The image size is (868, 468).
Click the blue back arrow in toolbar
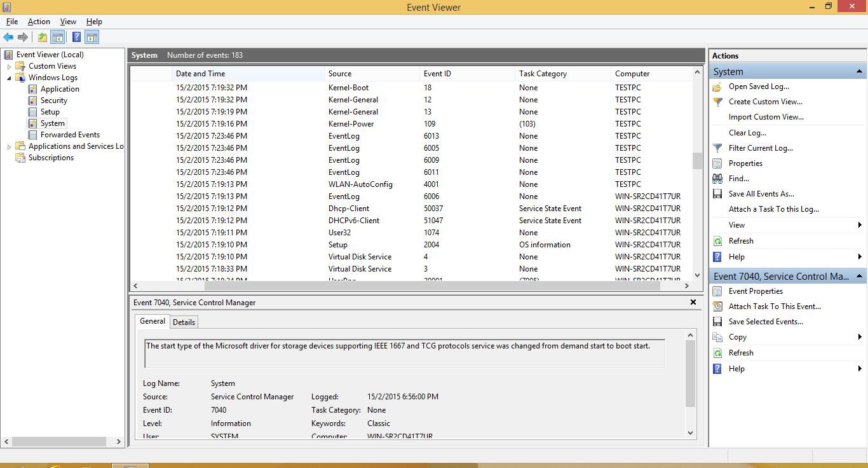(x=8, y=37)
